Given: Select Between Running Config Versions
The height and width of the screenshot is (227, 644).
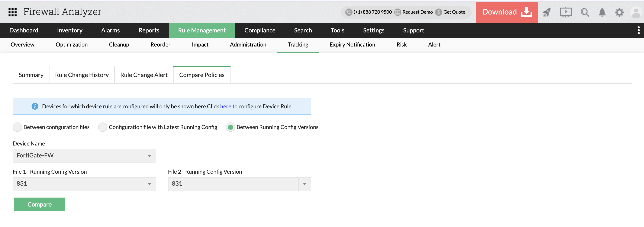Looking at the screenshot, I should pyautogui.click(x=230, y=127).
